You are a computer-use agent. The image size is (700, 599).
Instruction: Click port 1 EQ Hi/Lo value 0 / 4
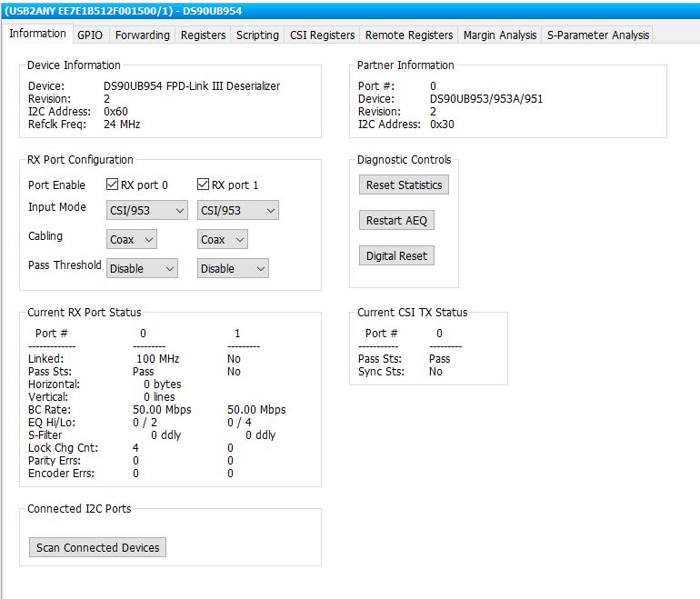coord(239,423)
